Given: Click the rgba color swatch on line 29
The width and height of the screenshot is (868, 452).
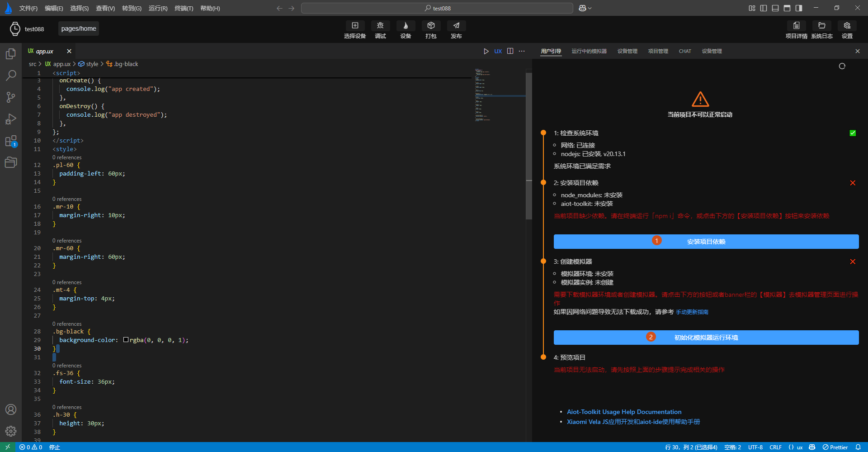Looking at the screenshot, I should [126, 340].
